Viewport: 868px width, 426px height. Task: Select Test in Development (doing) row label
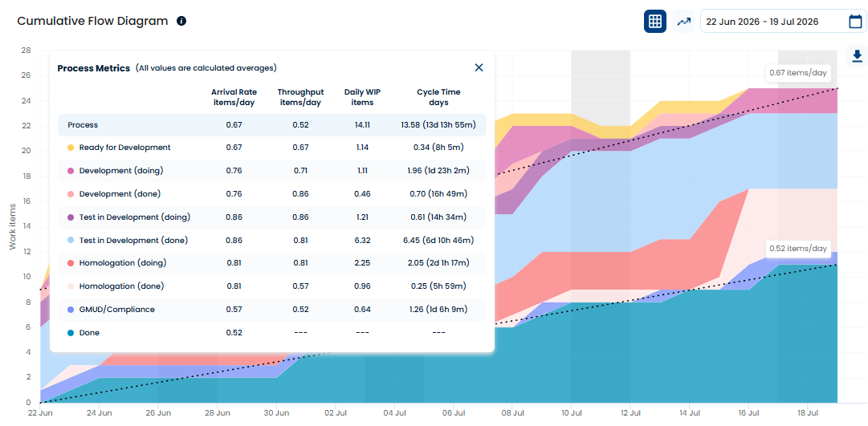pos(135,217)
